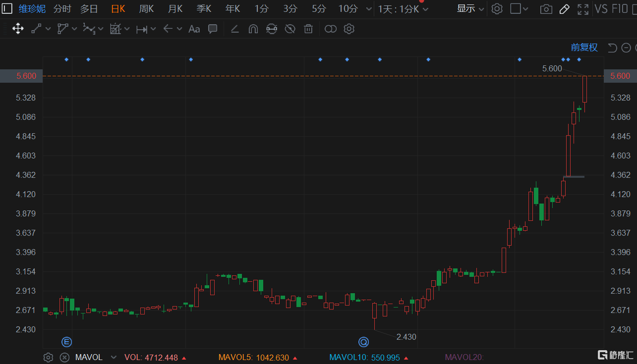Toggle the magnet snap mode
Image resolution: width=637 pixels, height=364 pixels.
click(253, 29)
